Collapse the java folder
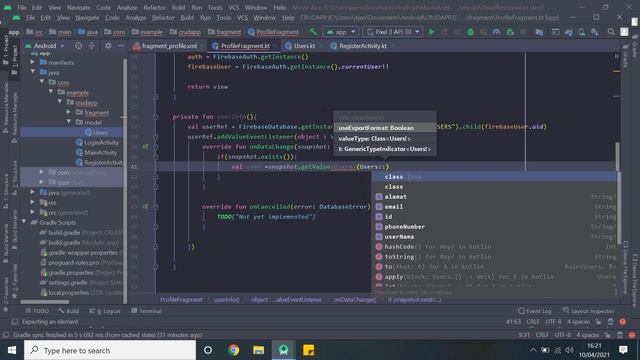The height and width of the screenshot is (360, 640). point(32,72)
